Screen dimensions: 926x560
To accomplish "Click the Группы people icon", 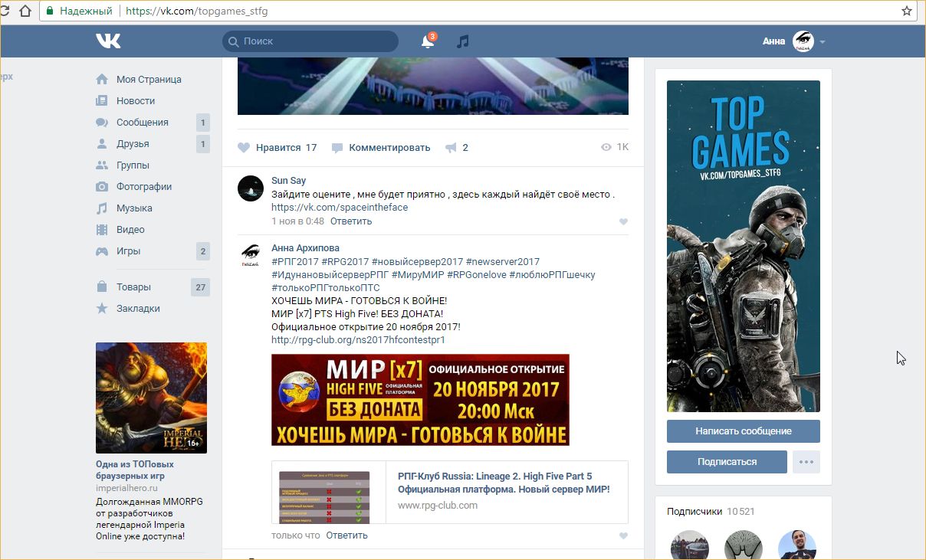I will pyautogui.click(x=101, y=165).
